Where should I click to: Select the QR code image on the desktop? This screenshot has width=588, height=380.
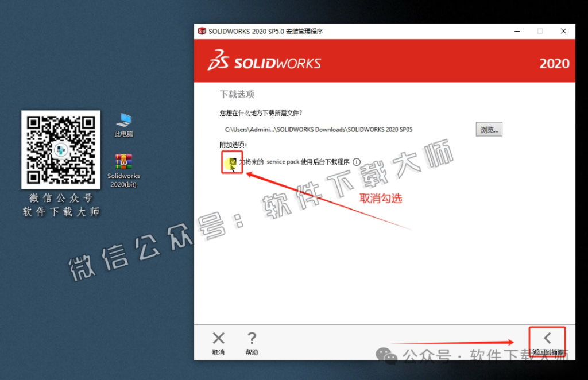click(x=60, y=150)
